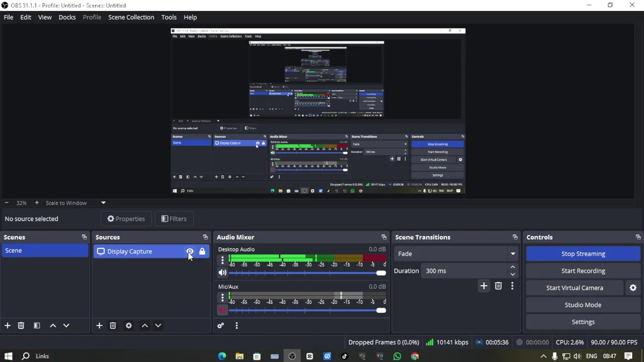
Task: Adjust Desktop Audio volume slider
Action: (x=307, y=273)
